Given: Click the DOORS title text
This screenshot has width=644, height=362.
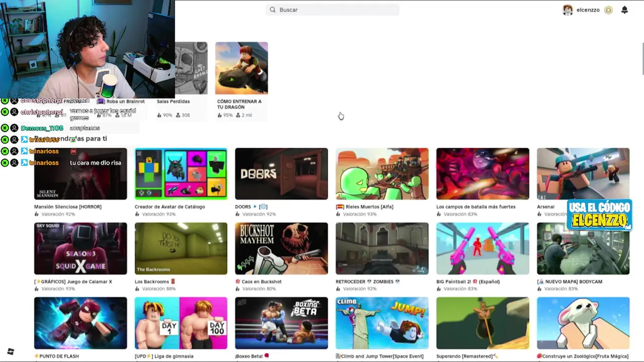Looking at the screenshot, I should 251,207.
